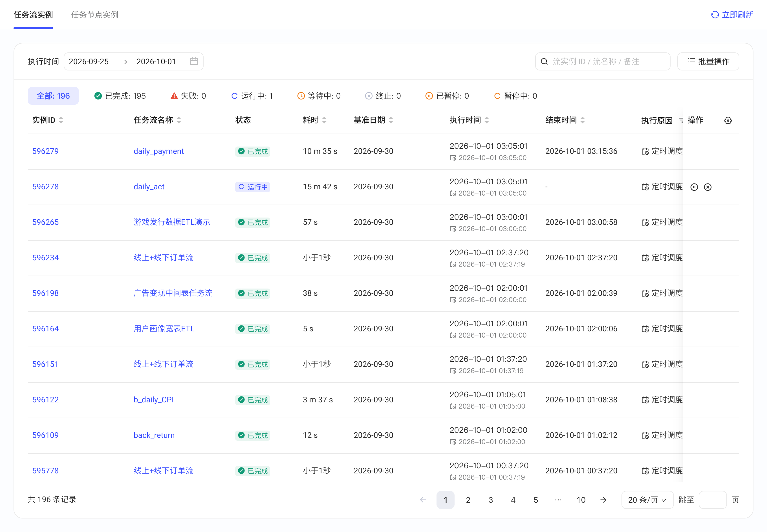The image size is (767, 532).
Task: Click the 跳至 page number input
Action: (713, 500)
